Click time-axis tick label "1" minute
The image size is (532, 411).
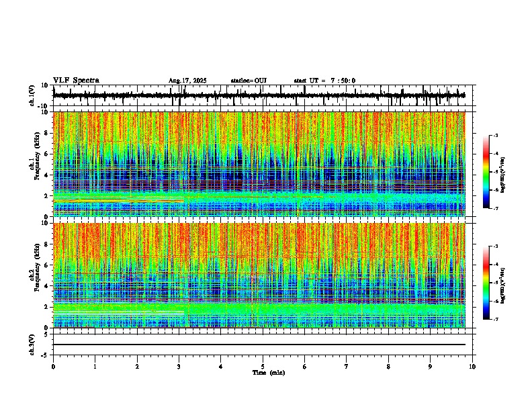[95, 367]
